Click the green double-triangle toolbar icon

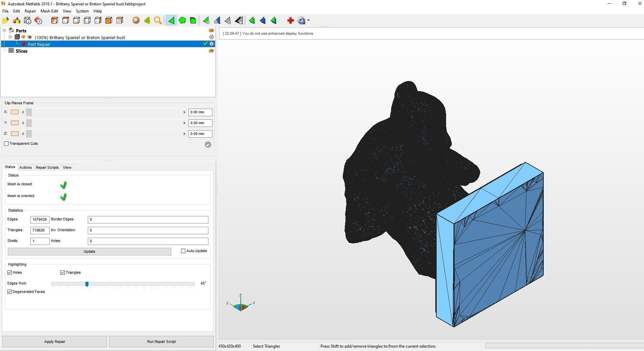click(x=252, y=21)
